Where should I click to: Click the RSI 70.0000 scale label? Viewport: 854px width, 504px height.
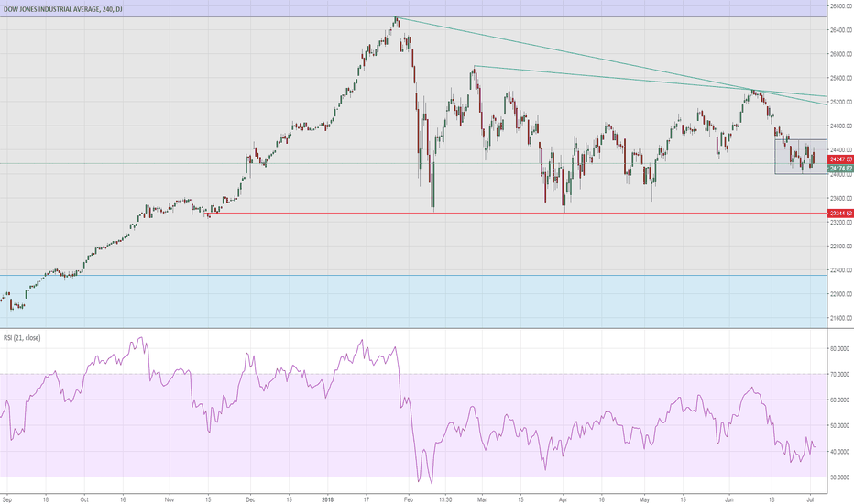(x=839, y=374)
